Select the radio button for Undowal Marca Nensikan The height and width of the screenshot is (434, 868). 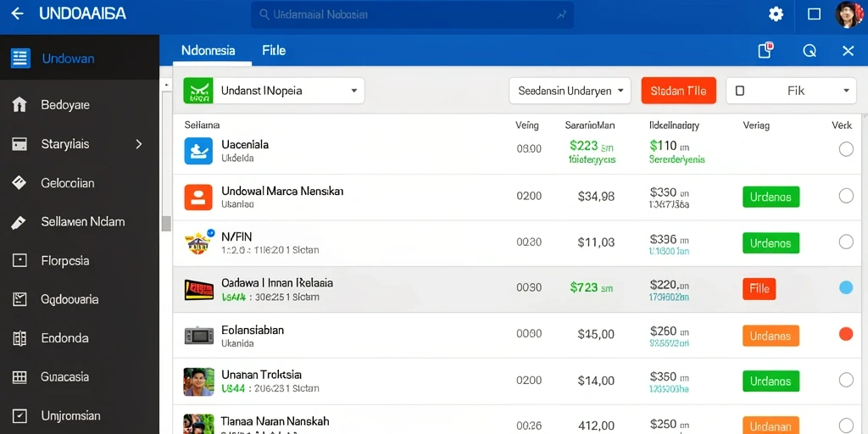click(846, 196)
